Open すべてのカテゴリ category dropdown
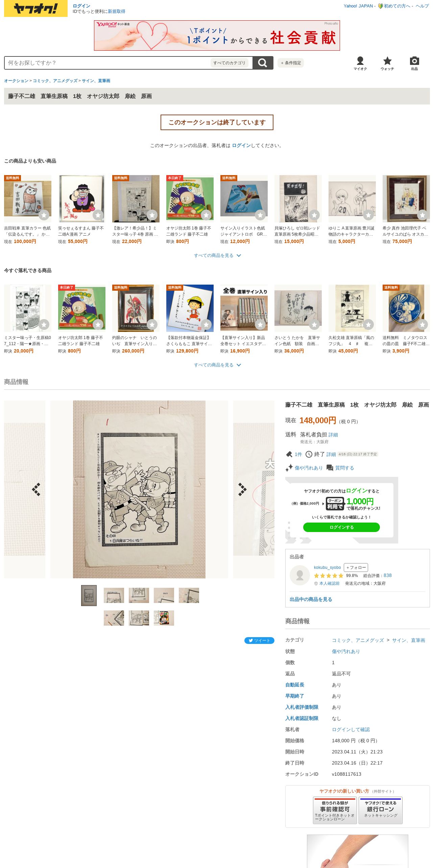Screen dimensions: 434x868 coord(230,63)
